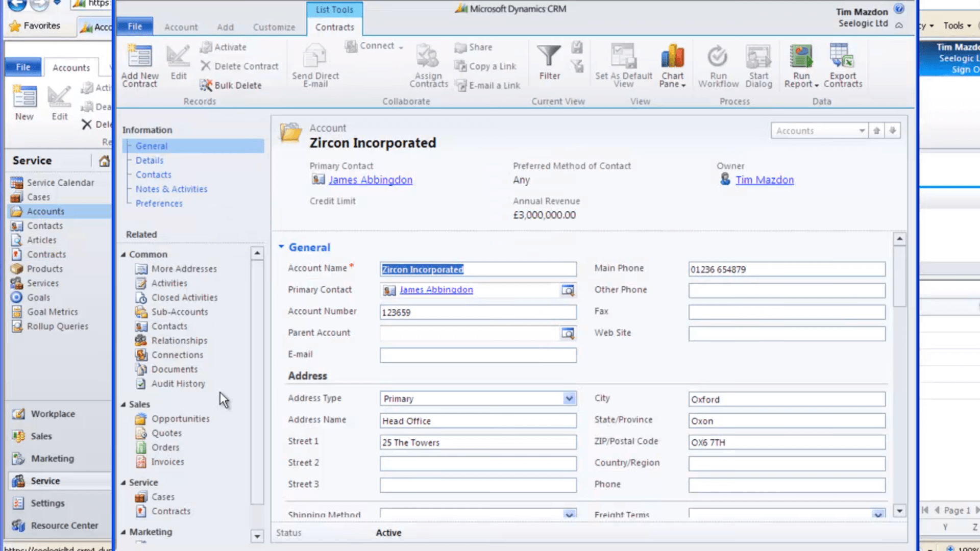980x551 pixels.
Task: Select the Contracts ribbon tab
Action: click(334, 27)
